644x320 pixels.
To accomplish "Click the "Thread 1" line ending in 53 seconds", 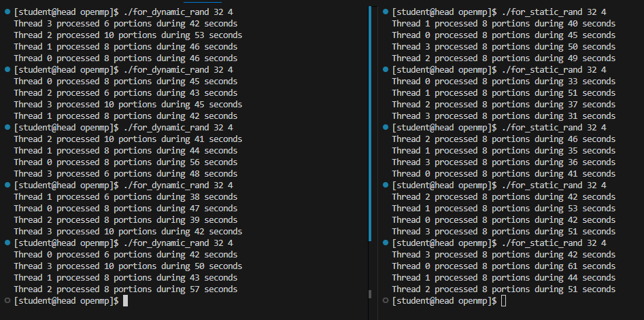I will pos(503,209).
